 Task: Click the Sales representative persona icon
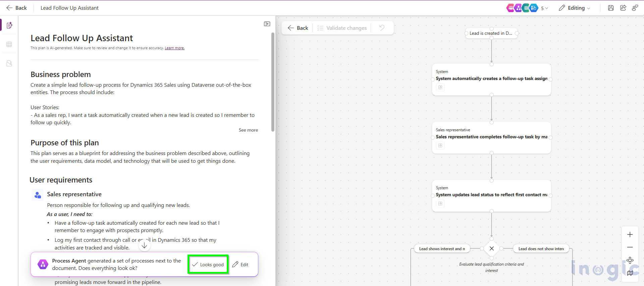click(38, 195)
